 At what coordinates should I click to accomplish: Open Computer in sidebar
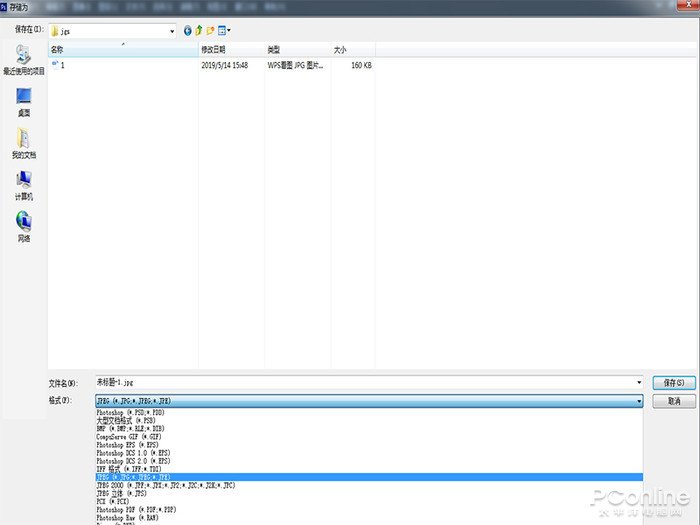[23, 185]
